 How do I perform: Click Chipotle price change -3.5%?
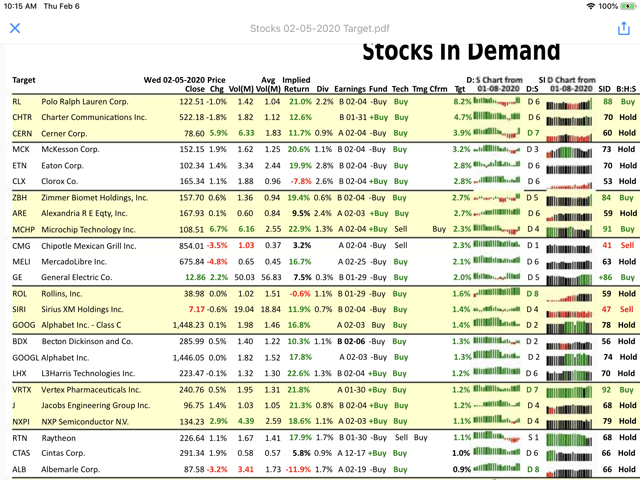tap(216, 246)
